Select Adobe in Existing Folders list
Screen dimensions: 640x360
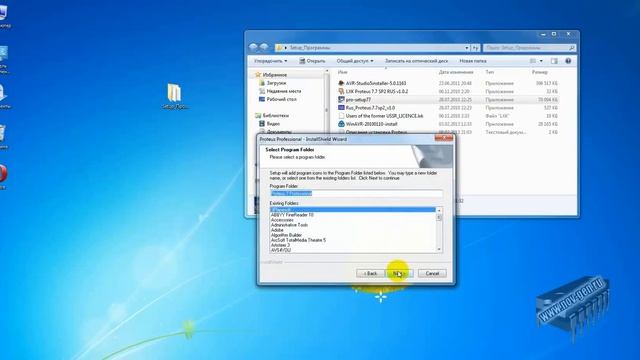(277, 230)
